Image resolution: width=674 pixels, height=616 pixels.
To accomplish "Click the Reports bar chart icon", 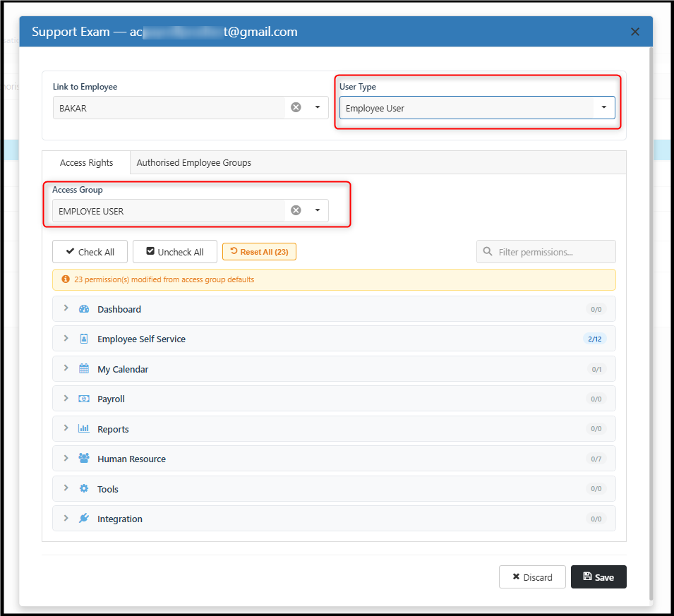I will pyautogui.click(x=84, y=428).
